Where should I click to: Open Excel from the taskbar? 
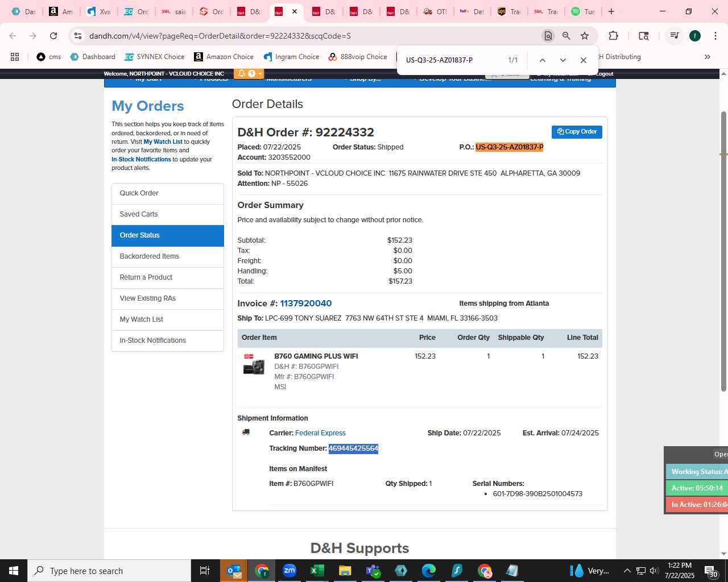(317, 571)
